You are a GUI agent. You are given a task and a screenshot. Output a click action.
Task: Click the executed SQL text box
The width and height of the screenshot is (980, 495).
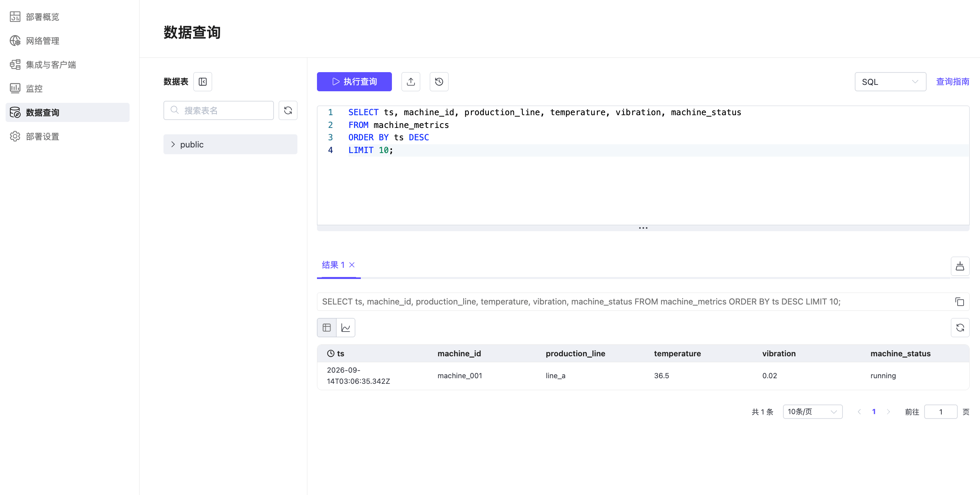[x=643, y=302]
